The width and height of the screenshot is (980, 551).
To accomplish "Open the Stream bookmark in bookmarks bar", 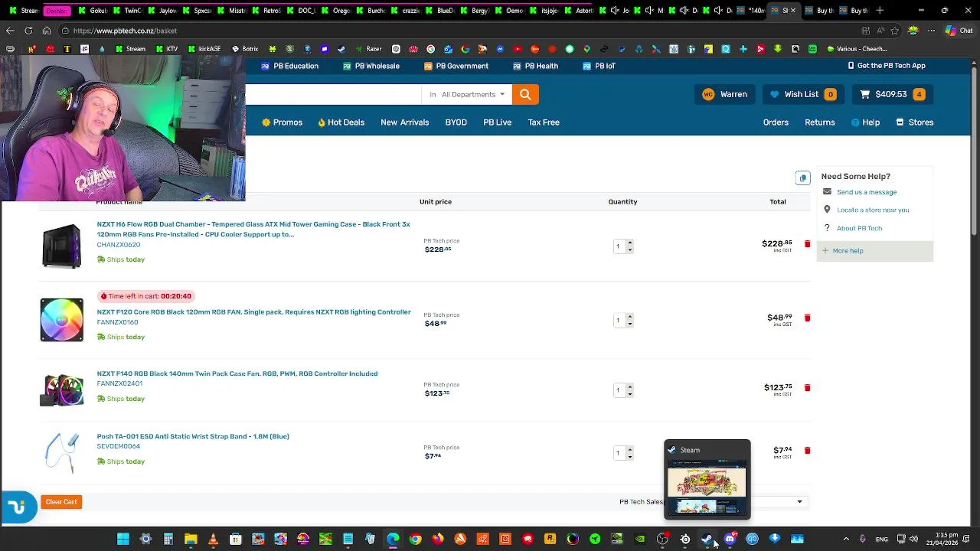I will tap(129, 49).
